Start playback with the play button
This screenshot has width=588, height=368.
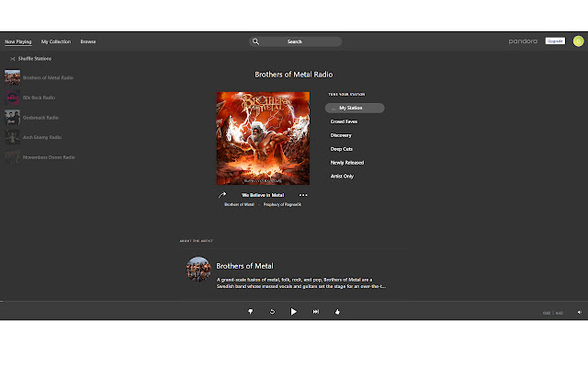pyautogui.click(x=294, y=312)
